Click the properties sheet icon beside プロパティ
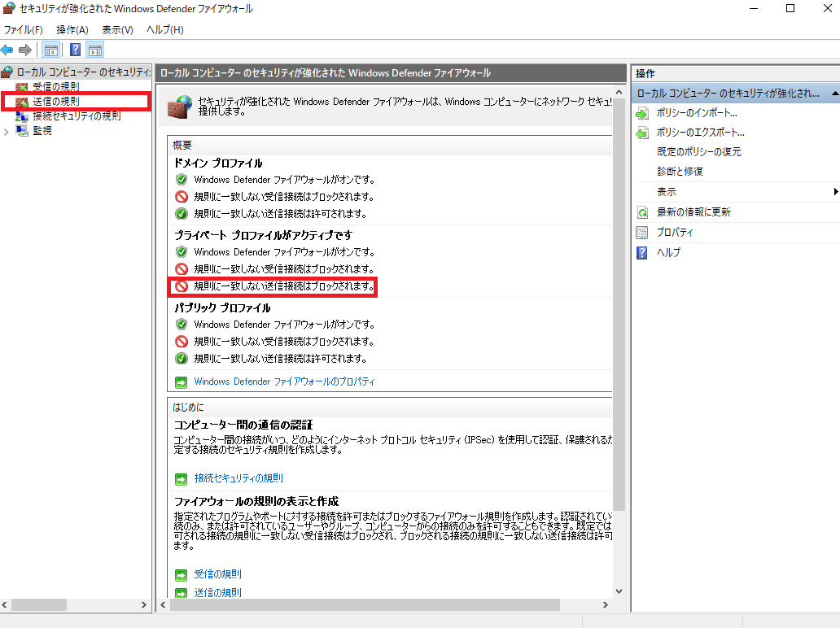The width and height of the screenshot is (840, 628). [641, 233]
